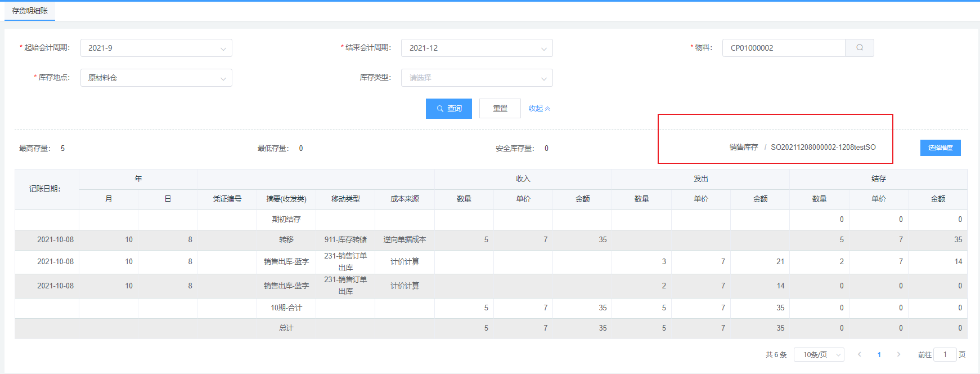The width and height of the screenshot is (980, 374).
Task: Click the previous page arrow
Action: point(859,354)
